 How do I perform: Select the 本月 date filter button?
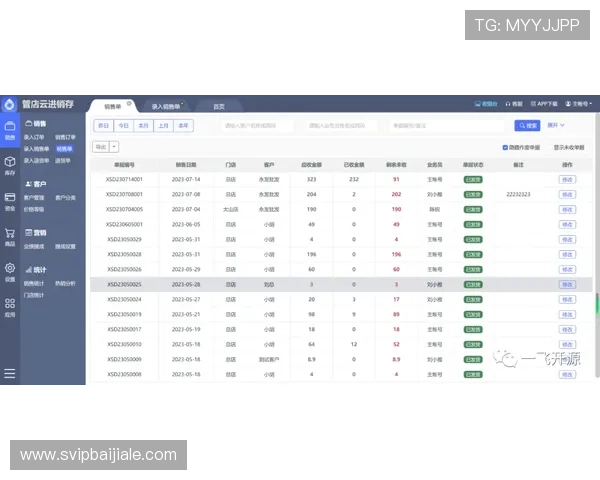tap(143, 126)
